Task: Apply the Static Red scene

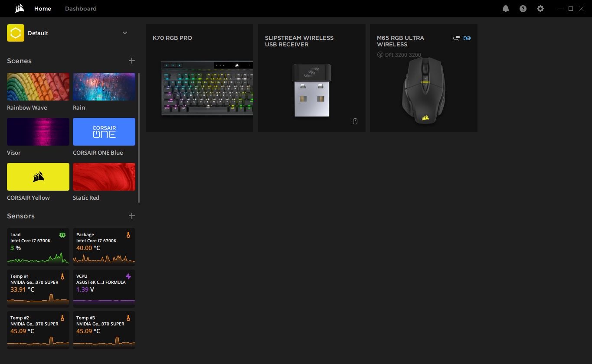Action: coord(104,177)
